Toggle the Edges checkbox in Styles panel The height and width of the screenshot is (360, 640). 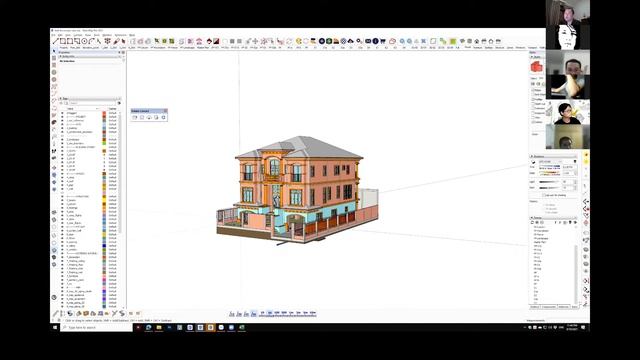pos(533,90)
